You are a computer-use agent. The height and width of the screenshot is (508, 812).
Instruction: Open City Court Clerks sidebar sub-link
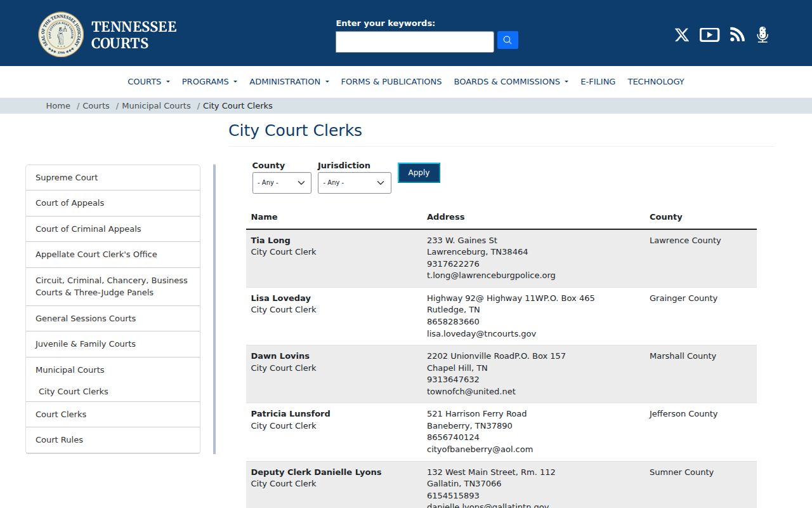74,392
